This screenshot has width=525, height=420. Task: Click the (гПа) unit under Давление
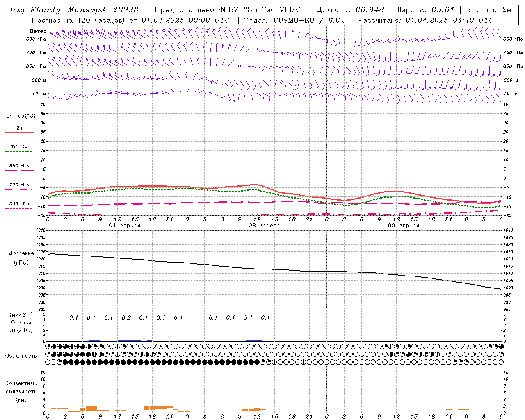click(x=21, y=263)
